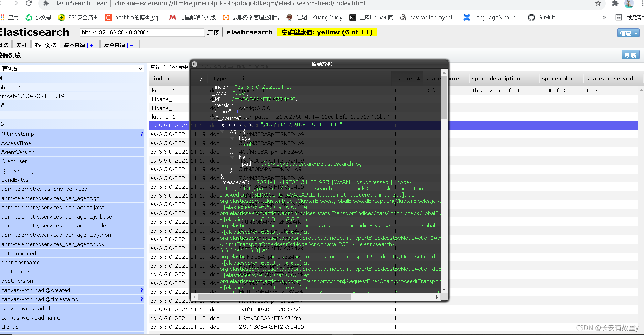Select the beat.hostname field filter
The height and width of the screenshot is (335, 644).
[72, 263]
